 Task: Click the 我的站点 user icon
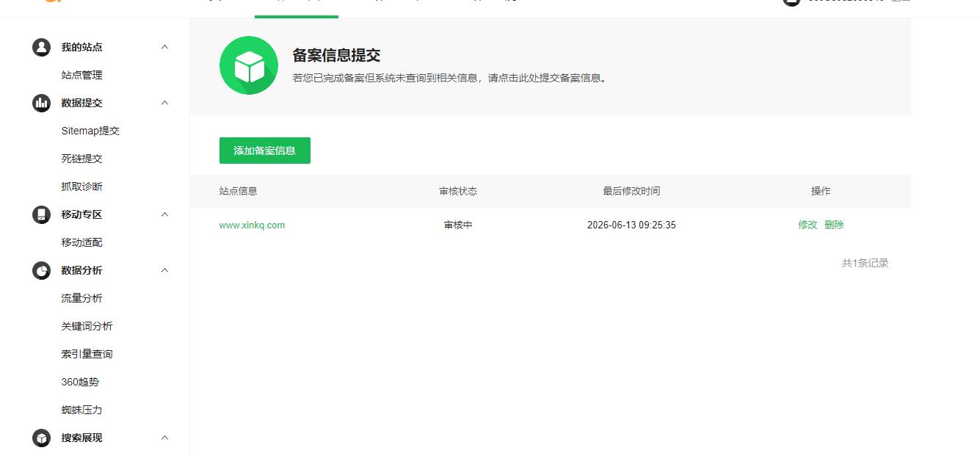point(41,47)
